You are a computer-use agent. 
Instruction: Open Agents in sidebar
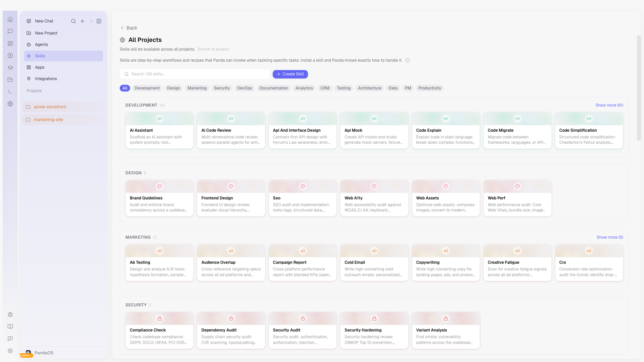tap(63, 45)
